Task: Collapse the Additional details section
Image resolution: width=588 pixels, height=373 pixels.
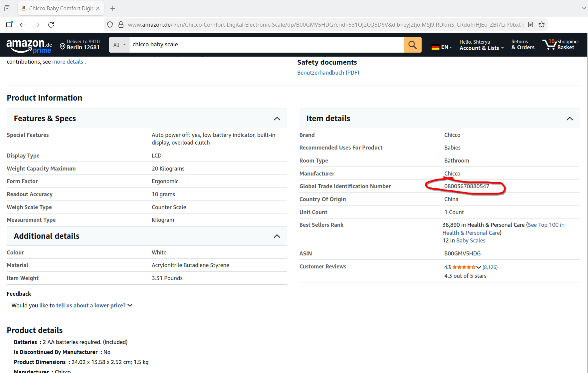Action: click(277, 236)
